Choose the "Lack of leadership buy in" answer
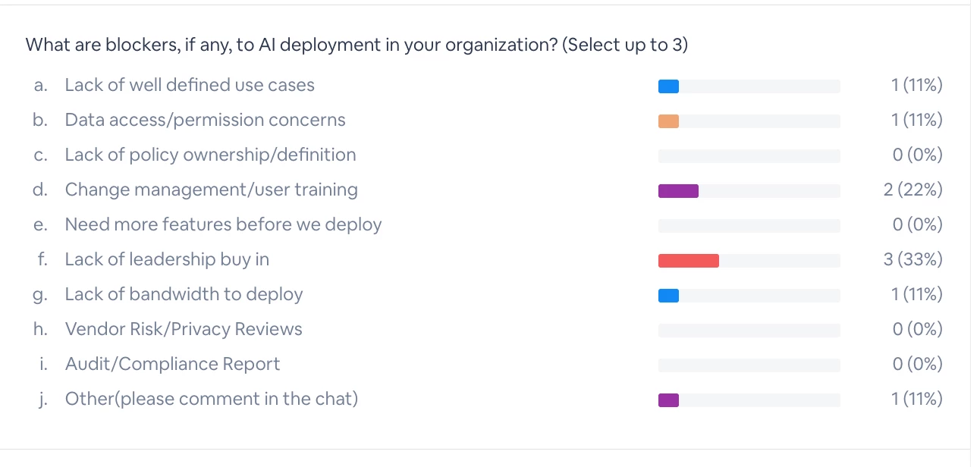 tap(167, 260)
